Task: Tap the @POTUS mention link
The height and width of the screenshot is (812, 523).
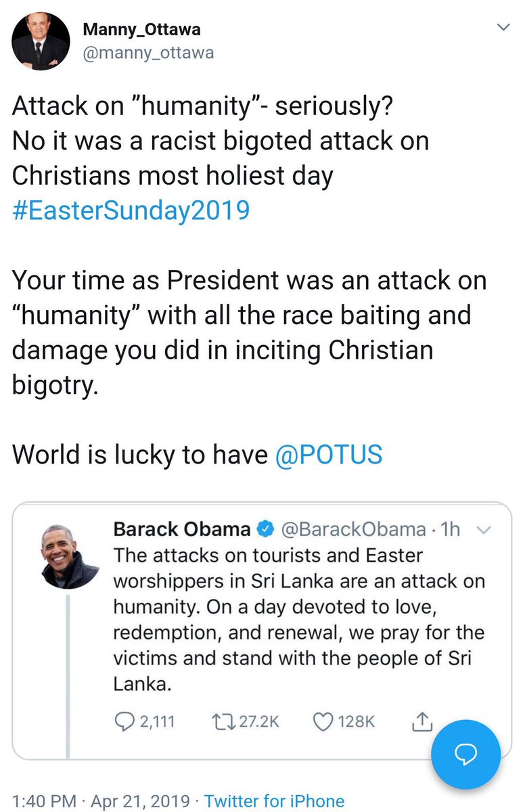Action: coord(329,455)
